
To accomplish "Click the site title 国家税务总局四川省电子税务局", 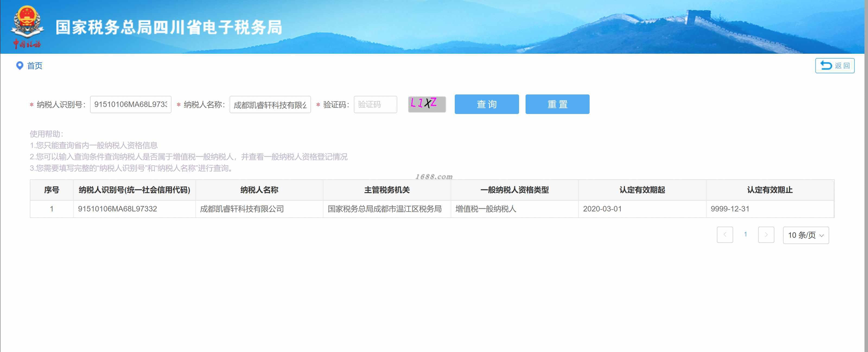I will (168, 27).
